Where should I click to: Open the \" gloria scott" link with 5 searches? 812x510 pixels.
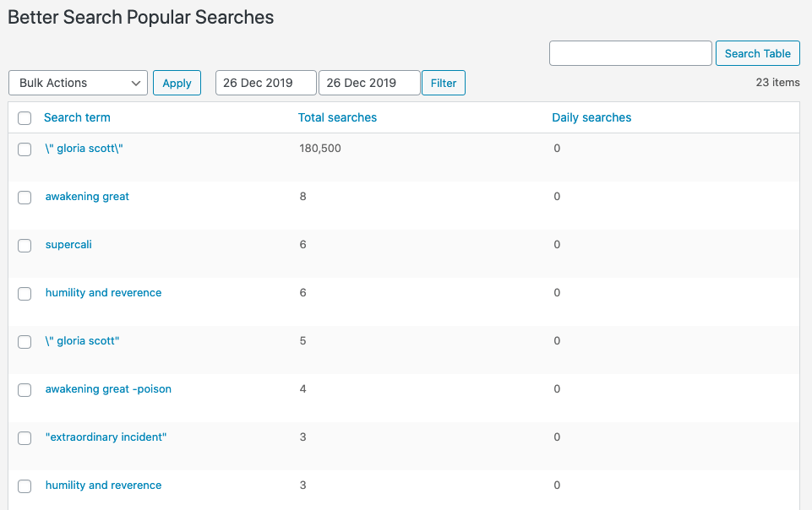click(x=82, y=341)
